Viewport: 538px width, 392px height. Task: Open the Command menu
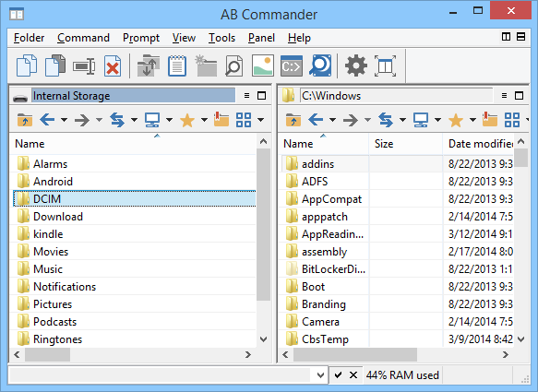(83, 38)
